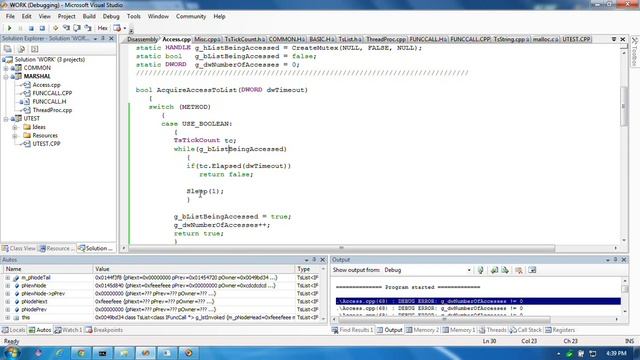Viewport: 640px width, 360px height.
Task: Open the Tools menu
Action: [x=133, y=16]
